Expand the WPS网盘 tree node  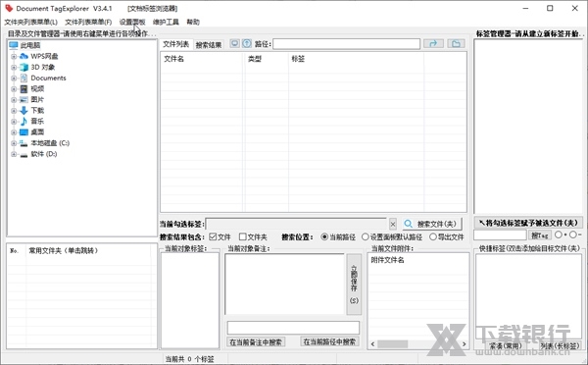(14, 56)
